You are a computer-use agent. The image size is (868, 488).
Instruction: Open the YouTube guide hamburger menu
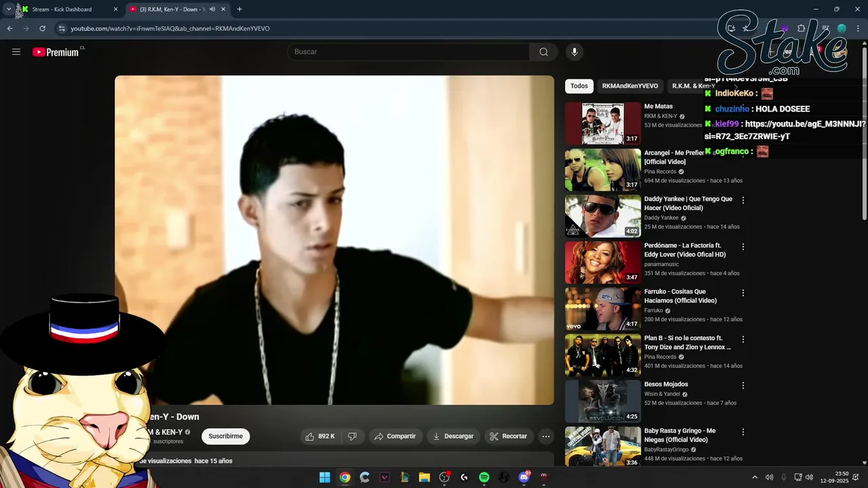coord(16,52)
